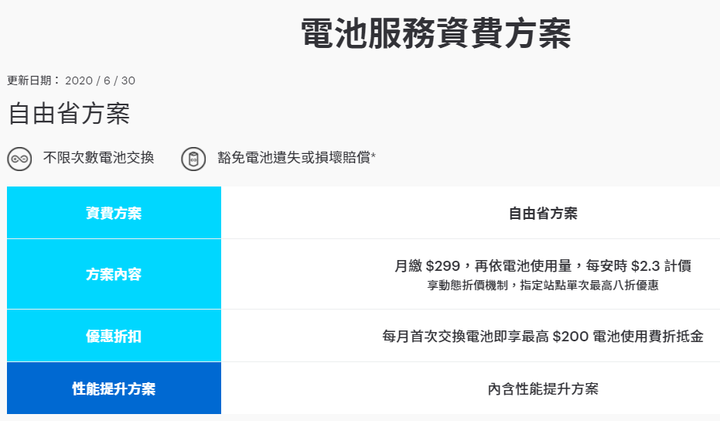The height and width of the screenshot is (421, 720).
Task: Click the 內含性能提升方案 cell text
Action: coord(543,389)
